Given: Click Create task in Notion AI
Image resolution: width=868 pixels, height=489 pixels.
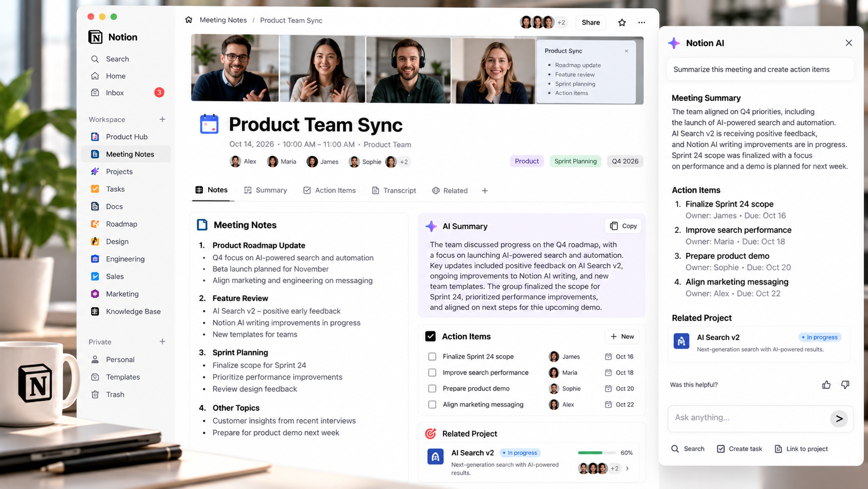Looking at the screenshot, I should (740, 448).
